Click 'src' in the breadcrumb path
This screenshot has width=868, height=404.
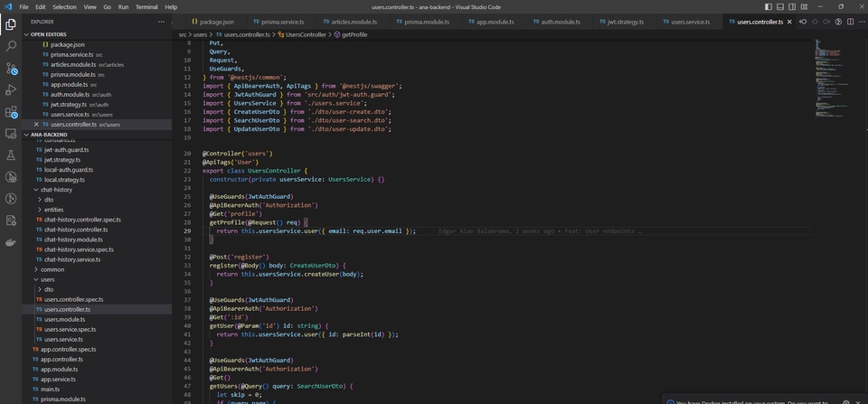pos(183,34)
